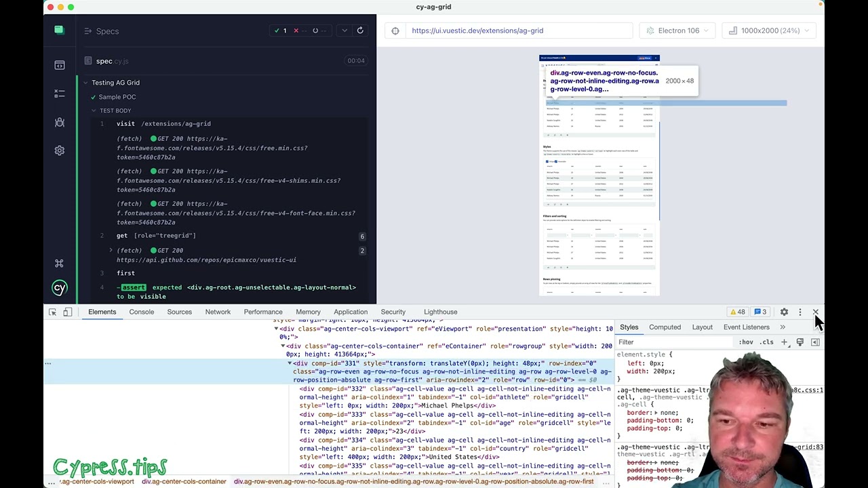Open the Electron 106 browser dropdown

[x=677, y=30]
